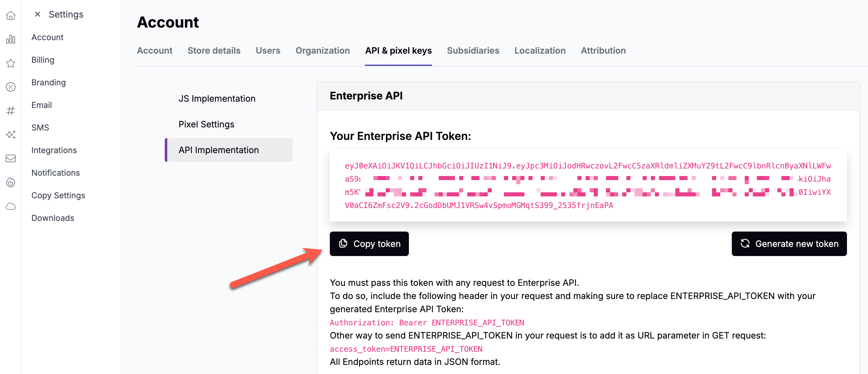
Task: Open Integrations settings page
Action: click(x=54, y=150)
